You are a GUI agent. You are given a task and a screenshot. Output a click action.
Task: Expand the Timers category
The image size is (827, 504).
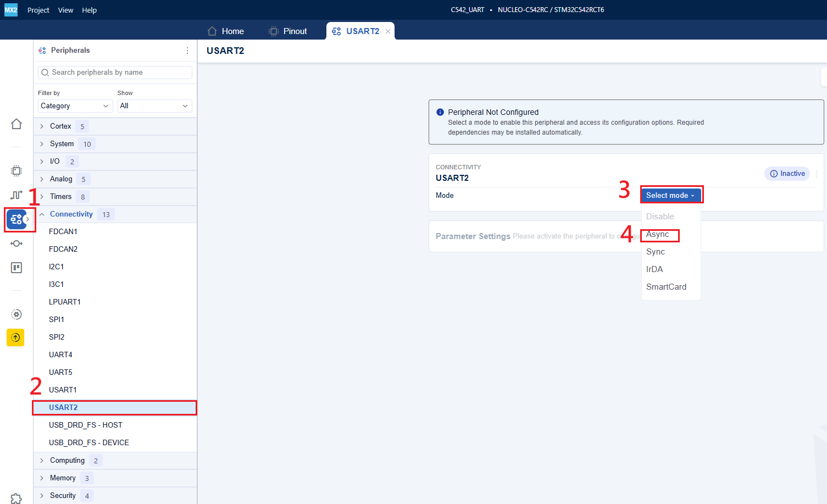(x=115, y=197)
